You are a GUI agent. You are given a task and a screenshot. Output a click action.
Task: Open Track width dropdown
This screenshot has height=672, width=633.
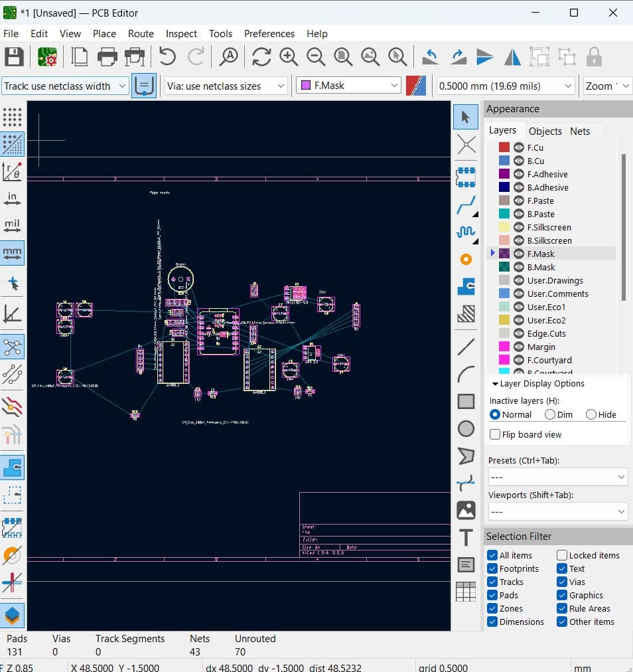point(64,86)
